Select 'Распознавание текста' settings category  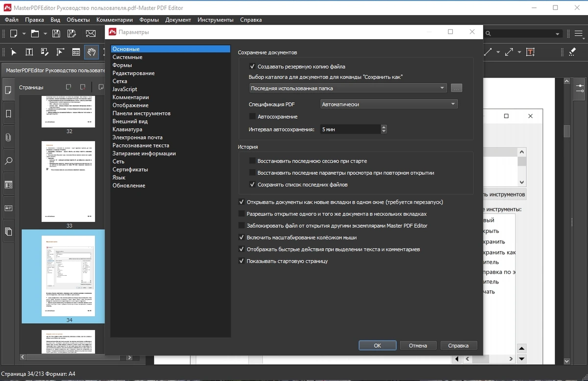(171, 145)
